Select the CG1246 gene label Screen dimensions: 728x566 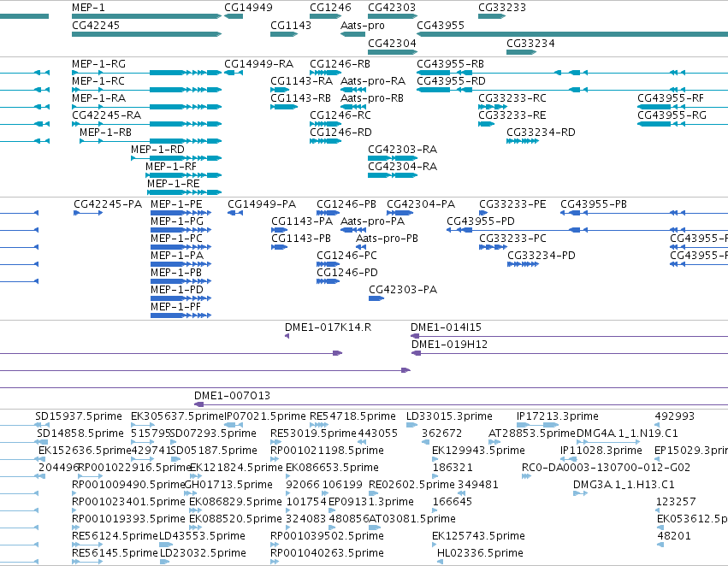pyautogui.click(x=330, y=8)
